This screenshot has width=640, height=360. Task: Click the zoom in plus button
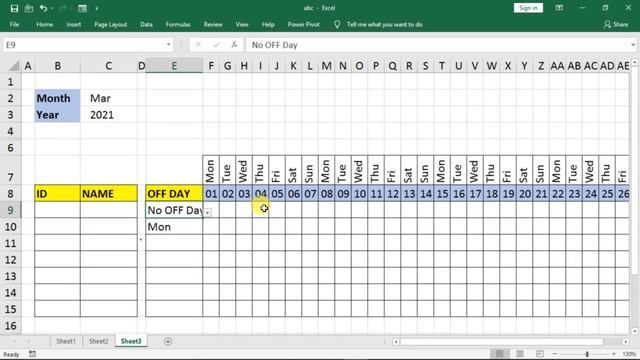click(614, 354)
